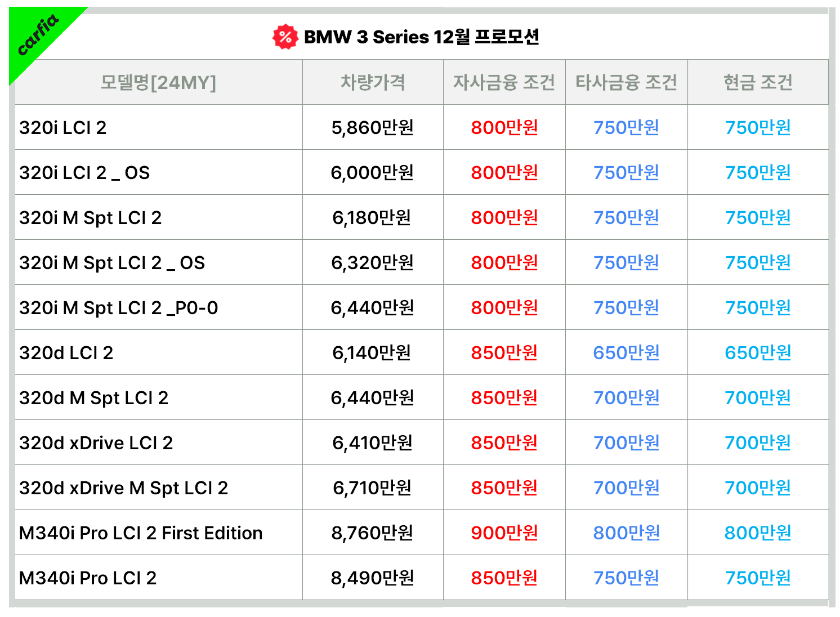Select the red '850만원' in the 6,140만원 row
The width and height of the screenshot is (840, 617).
point(504,353)
